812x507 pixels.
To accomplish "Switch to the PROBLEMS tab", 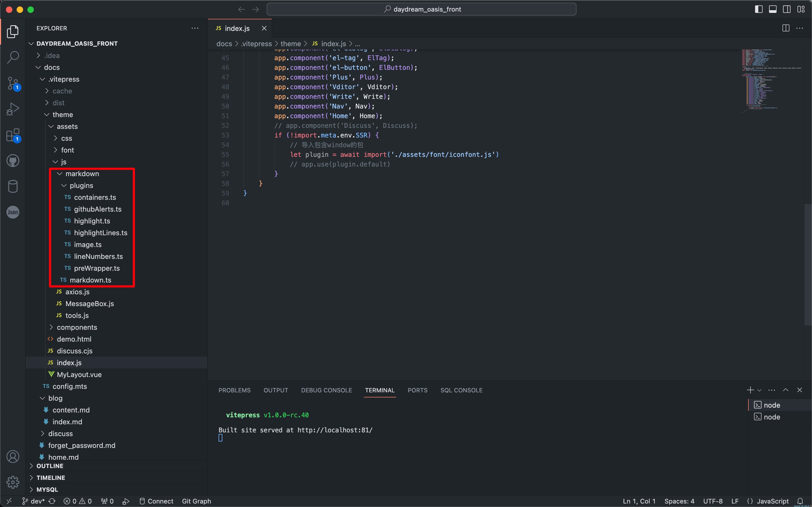I will [234, 390].
